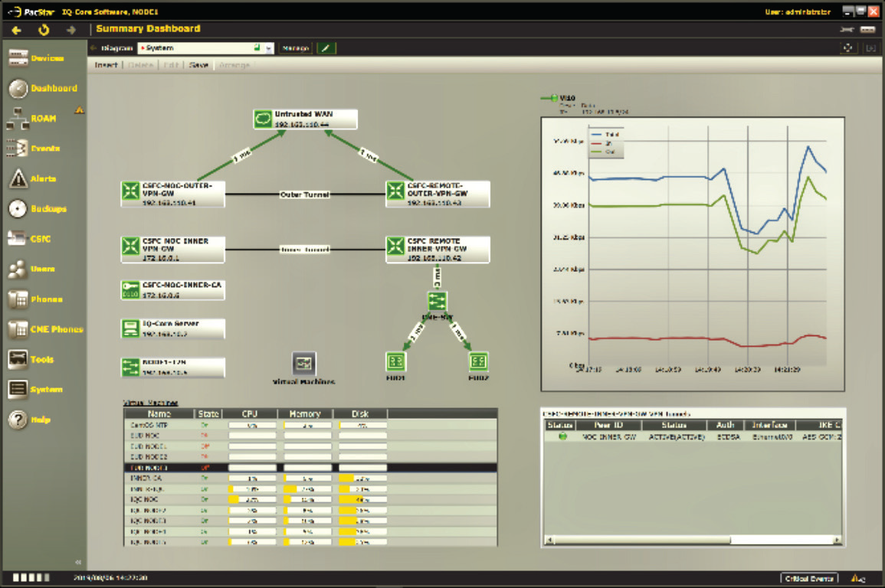Image resolution: width=885 pixels, height=588 pixels.
Task: Click the Insert menu item
Action: coord(106,65)
